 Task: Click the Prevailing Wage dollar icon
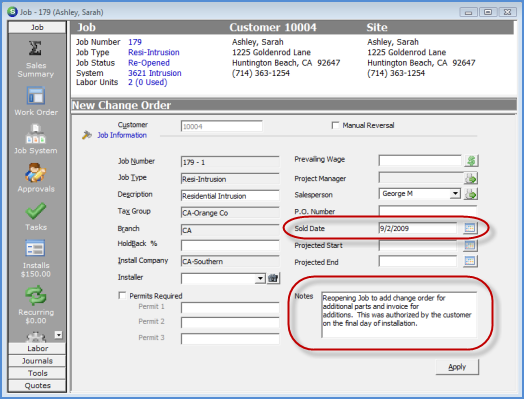click(x=471, y=161)
